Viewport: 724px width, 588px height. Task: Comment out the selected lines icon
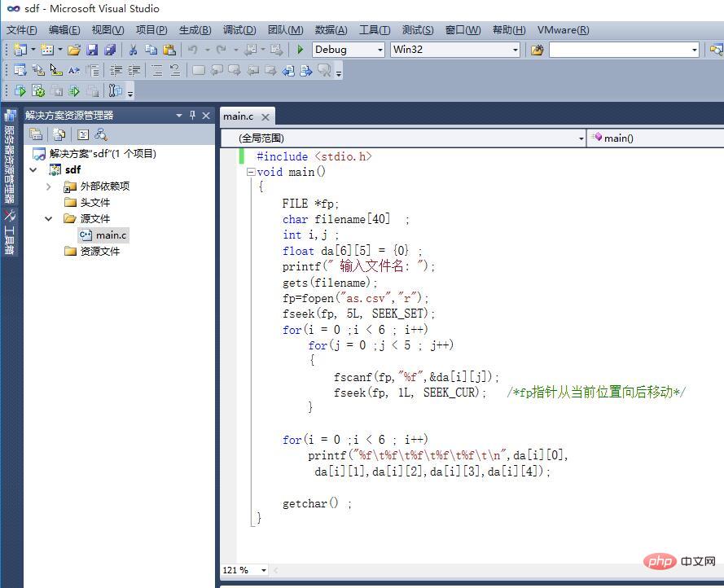coord(157,70)
